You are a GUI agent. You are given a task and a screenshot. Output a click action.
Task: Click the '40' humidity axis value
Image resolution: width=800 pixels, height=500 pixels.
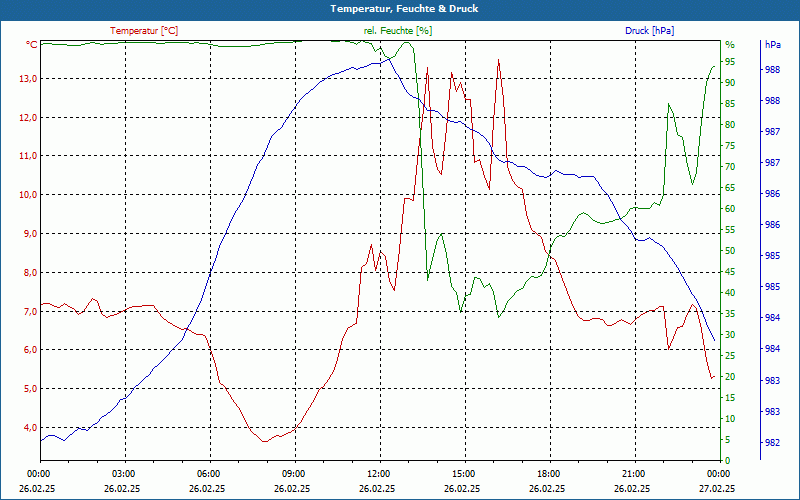click(730, 292)
